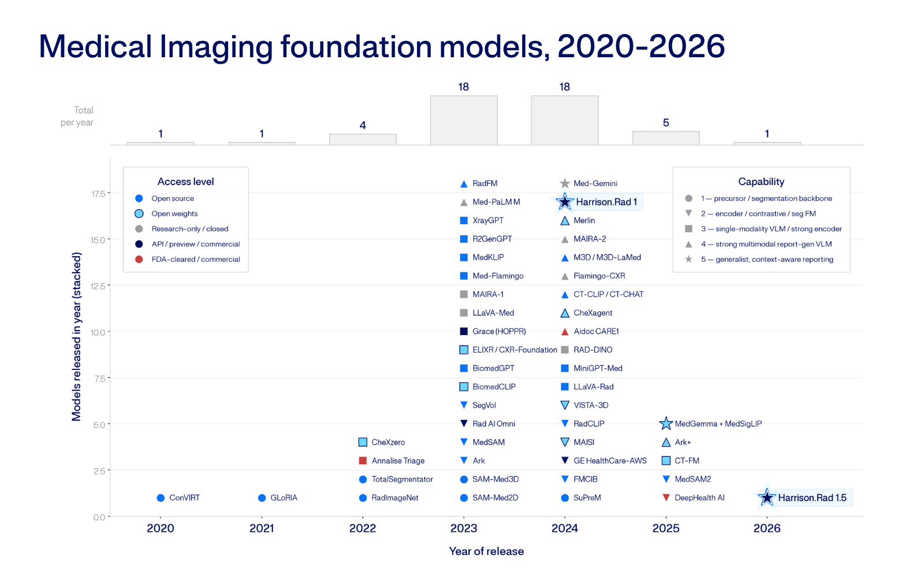Image resolution: width=924 pixels, height=578 pixels.
Task: Click the Open weights legend swatch
Action: click(x=139, y=213)
